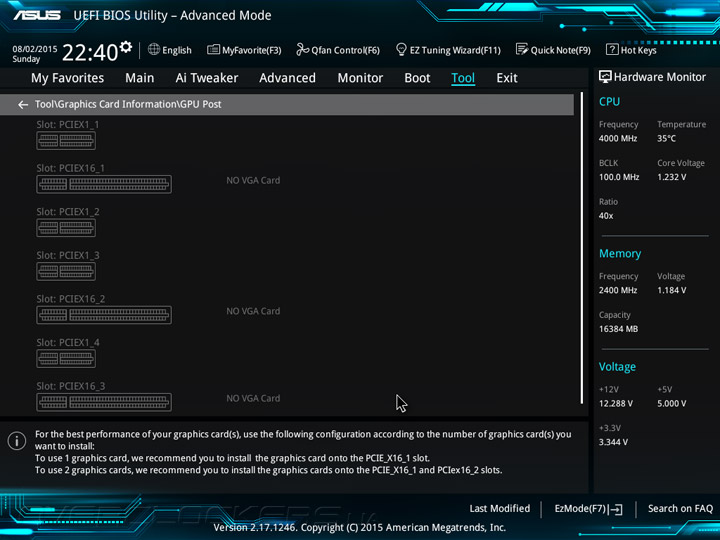This screenshot has height=540, width=720.
Task: Click the EZ Tuning Wizard bulb icon
Action: [401, 49]
